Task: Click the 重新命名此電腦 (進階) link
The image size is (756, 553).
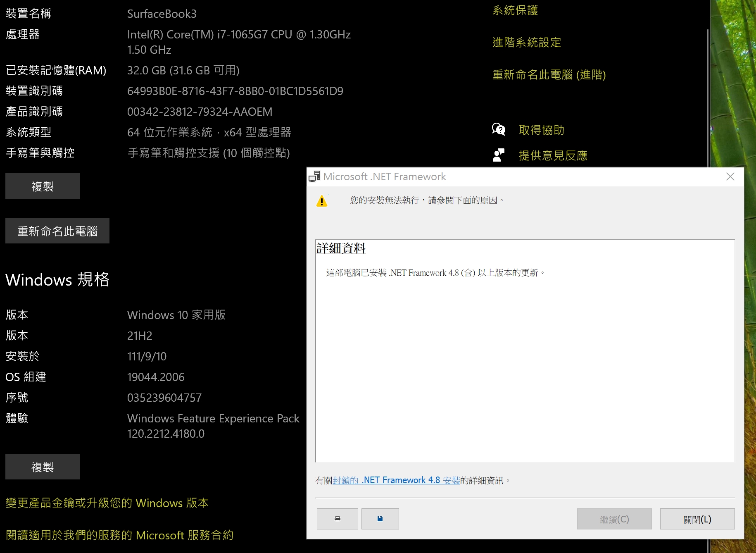Action: point(549,75)
